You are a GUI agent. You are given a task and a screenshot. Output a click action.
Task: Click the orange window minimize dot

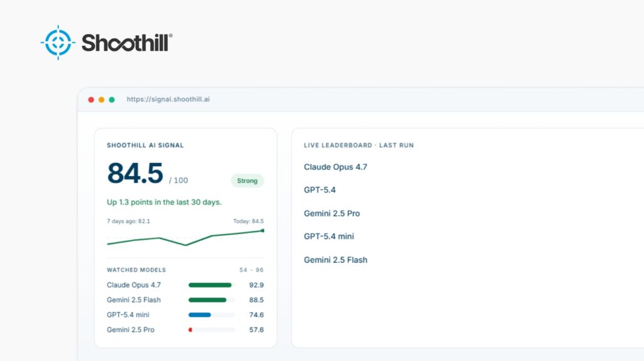[101, 100]
